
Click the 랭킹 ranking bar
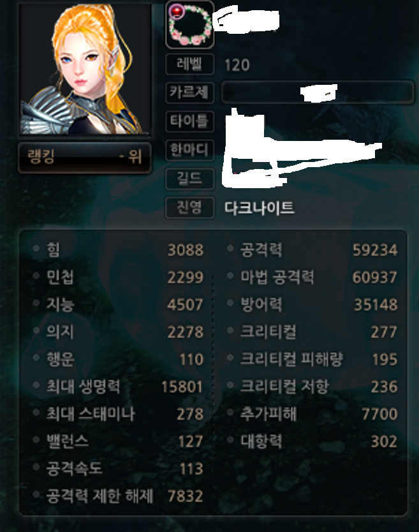pyautogui.click(x=84, y=158)
